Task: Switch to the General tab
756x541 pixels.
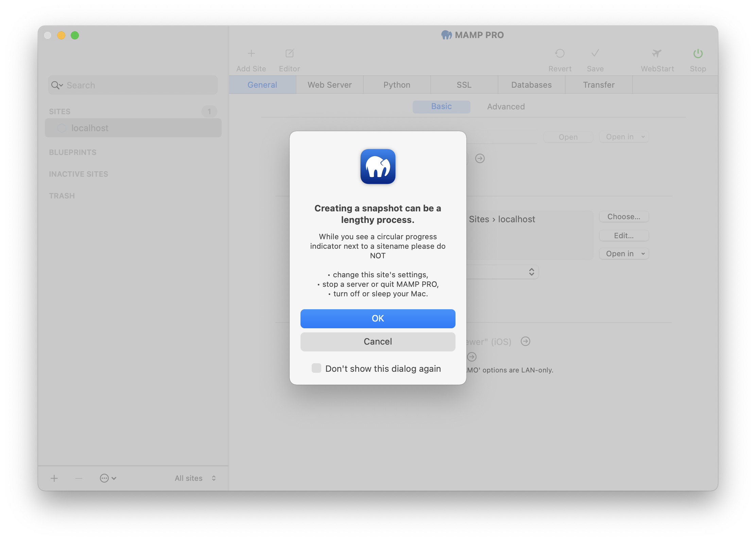Action: click(262, 85)
